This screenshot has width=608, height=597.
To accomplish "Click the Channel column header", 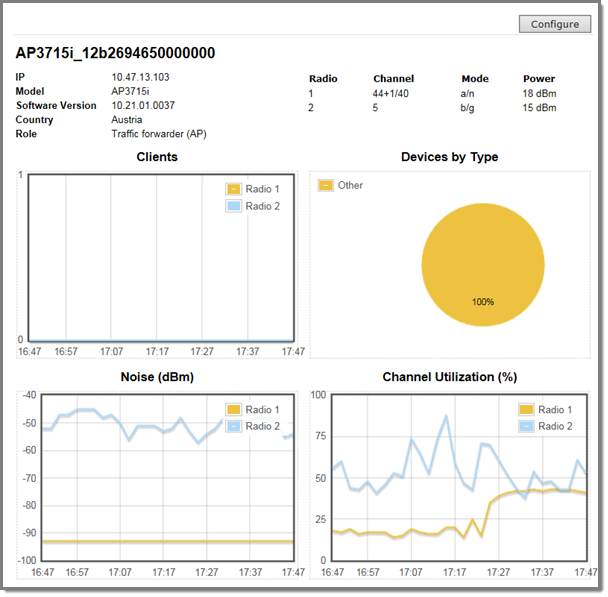I will click(x=393, y=79).
